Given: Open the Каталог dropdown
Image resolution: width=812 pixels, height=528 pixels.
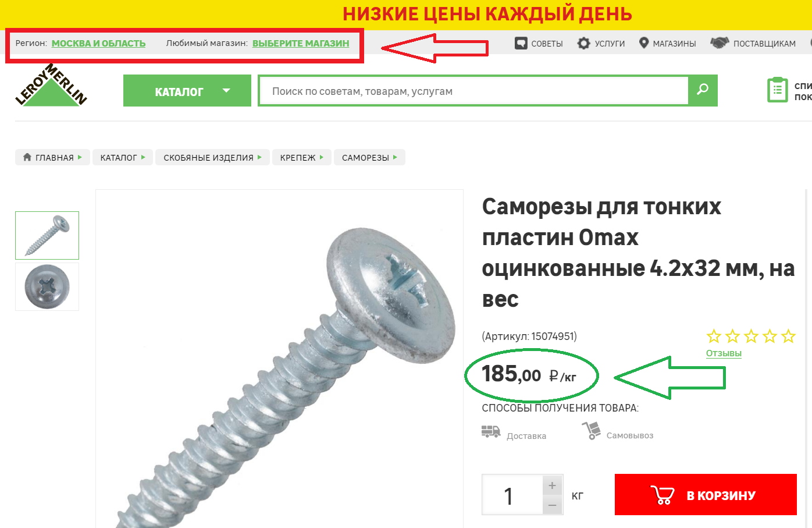Looking at the screenshot, I should [x=187, y=91].
